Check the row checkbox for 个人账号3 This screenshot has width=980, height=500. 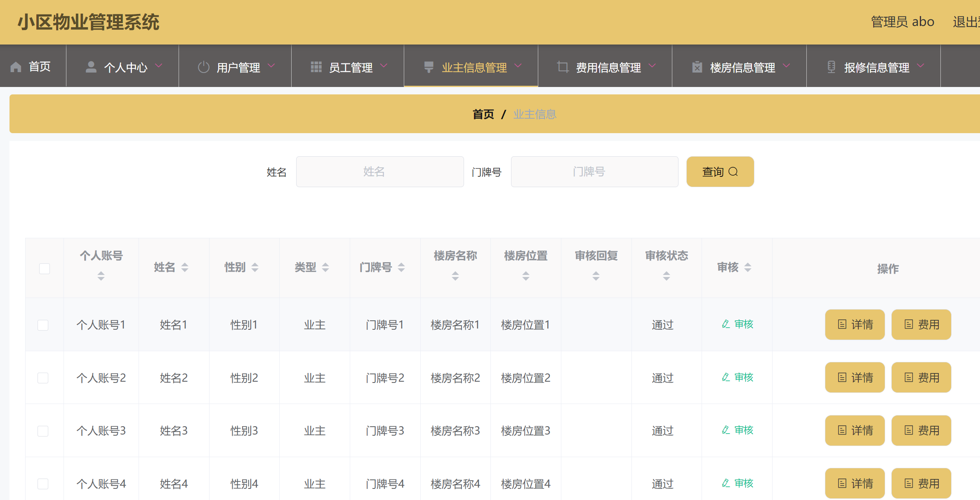(x=43, y=431)
